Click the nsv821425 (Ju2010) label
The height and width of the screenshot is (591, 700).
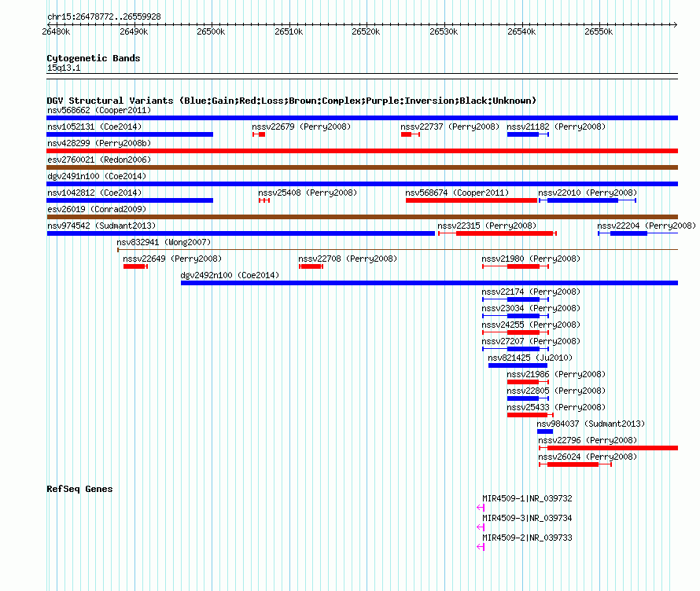point(530,358)
